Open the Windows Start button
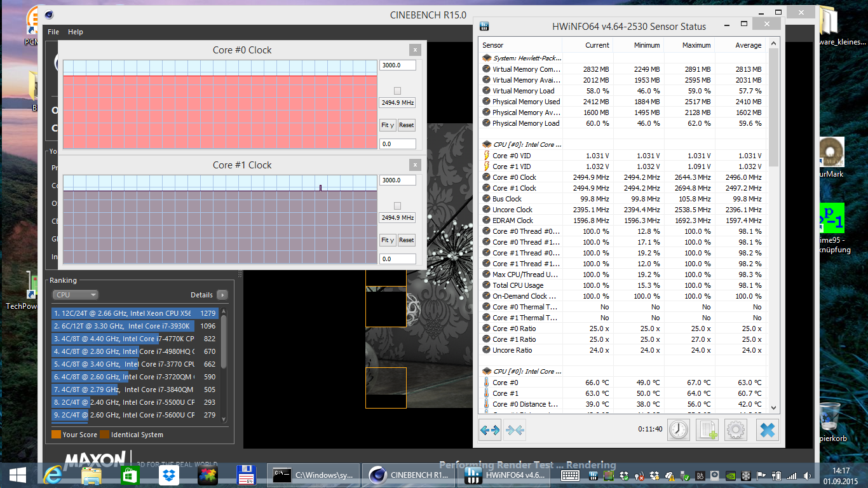 coord(17,475)
